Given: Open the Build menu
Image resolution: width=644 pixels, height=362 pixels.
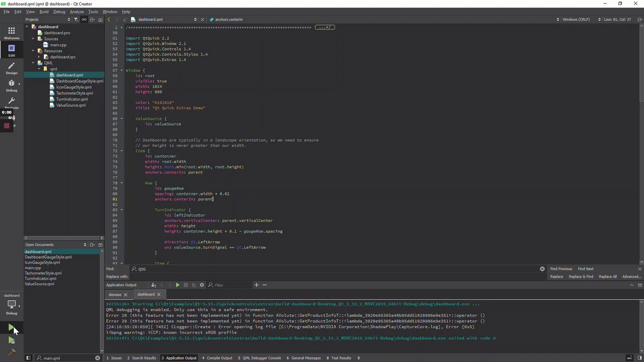Looking at the screenshot, I should tap(44, 12).
